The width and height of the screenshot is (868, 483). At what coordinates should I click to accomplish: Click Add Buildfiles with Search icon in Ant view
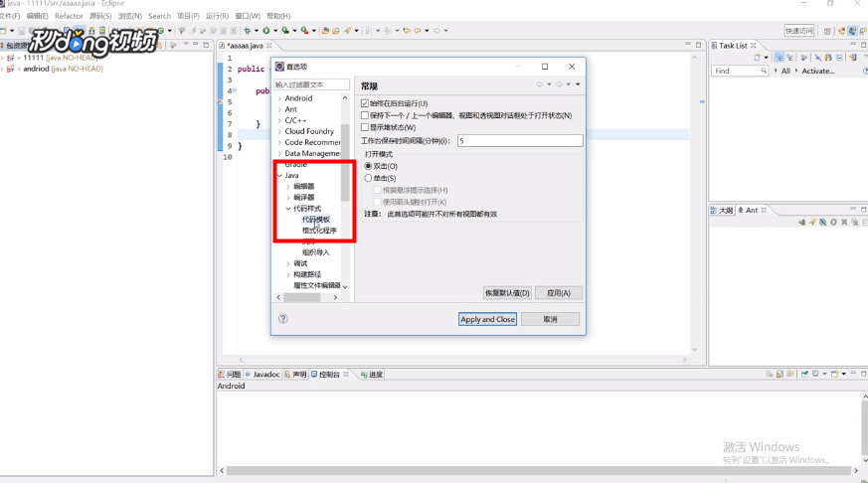(x=812, y=222)
